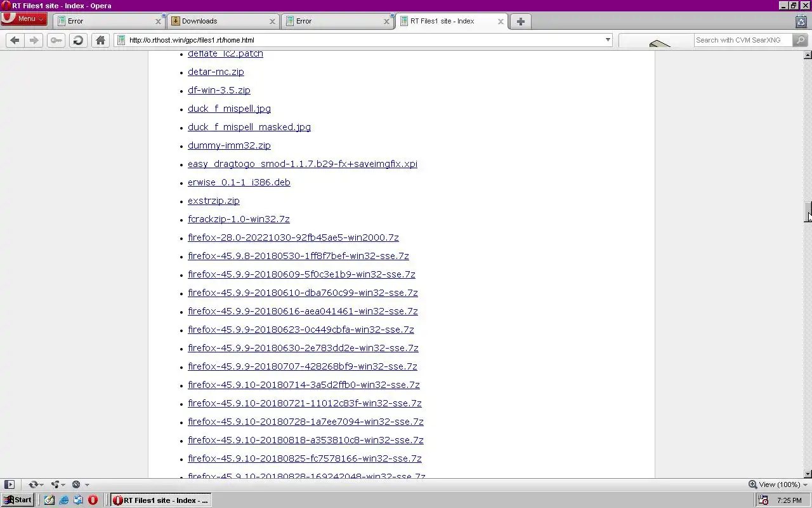812x508 pixels.
Task: Go forward with the Forward arrow
Action: (x=34, y=40)
